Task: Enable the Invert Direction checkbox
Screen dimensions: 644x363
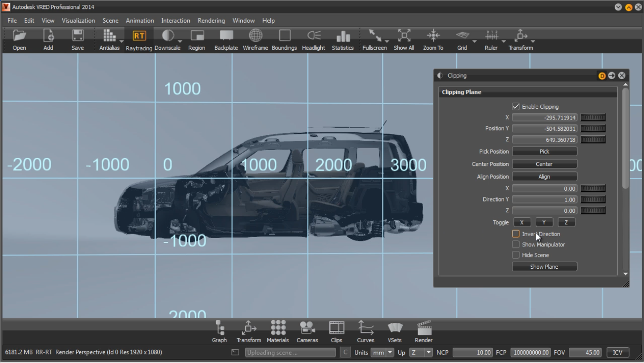Action: [515, 234]
